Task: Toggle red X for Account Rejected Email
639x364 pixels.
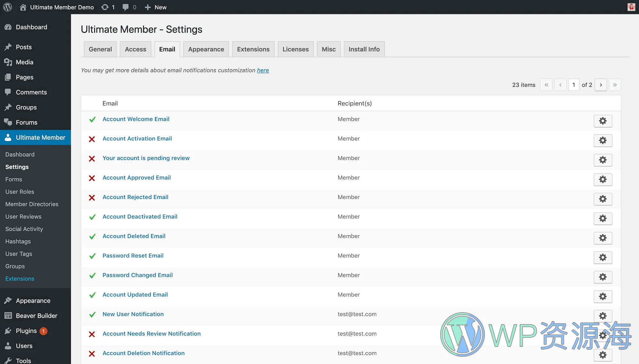Action: click(x=92, y=198)
